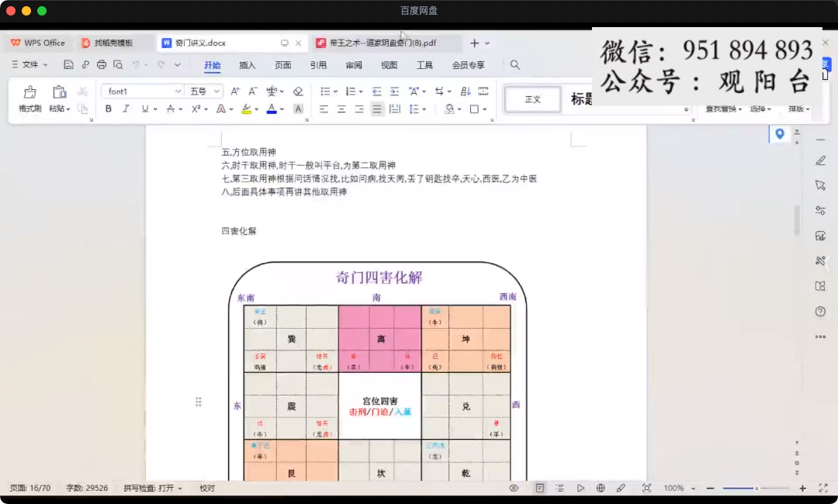
Task: Click the save icon in quick access bar
Action: point(68,65)
